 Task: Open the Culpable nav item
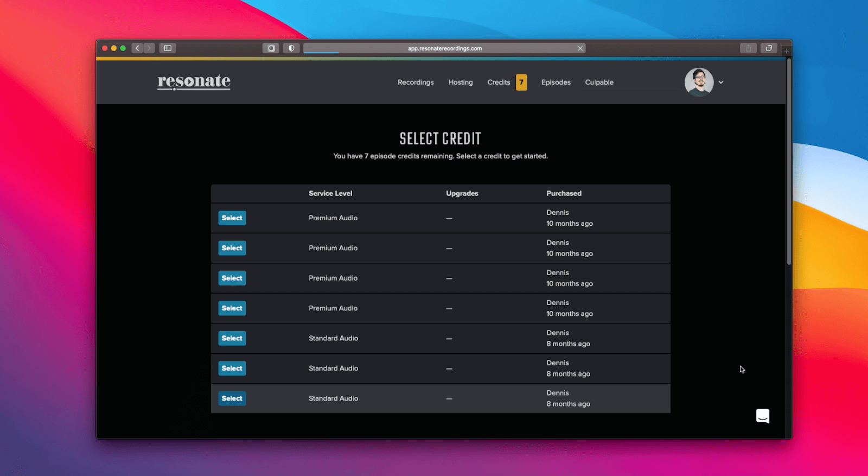[599, 82]
